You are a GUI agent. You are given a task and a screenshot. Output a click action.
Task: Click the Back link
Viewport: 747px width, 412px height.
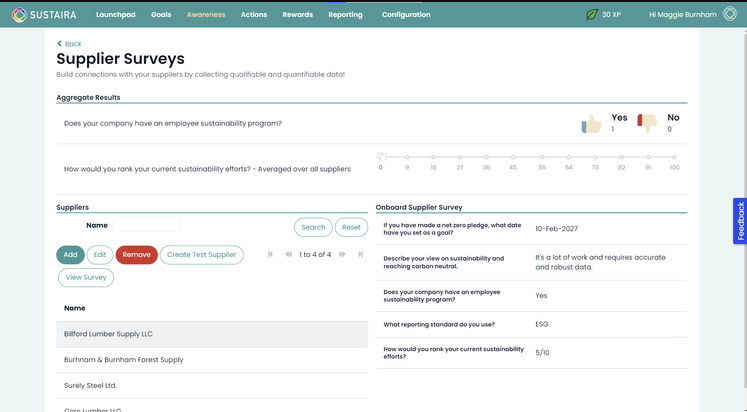coord(69,44)
